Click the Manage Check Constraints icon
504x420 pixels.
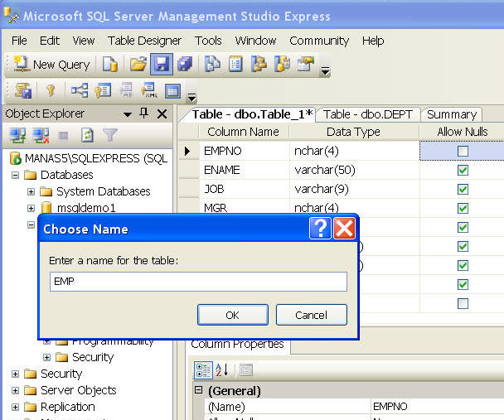(x=173, y=90)
